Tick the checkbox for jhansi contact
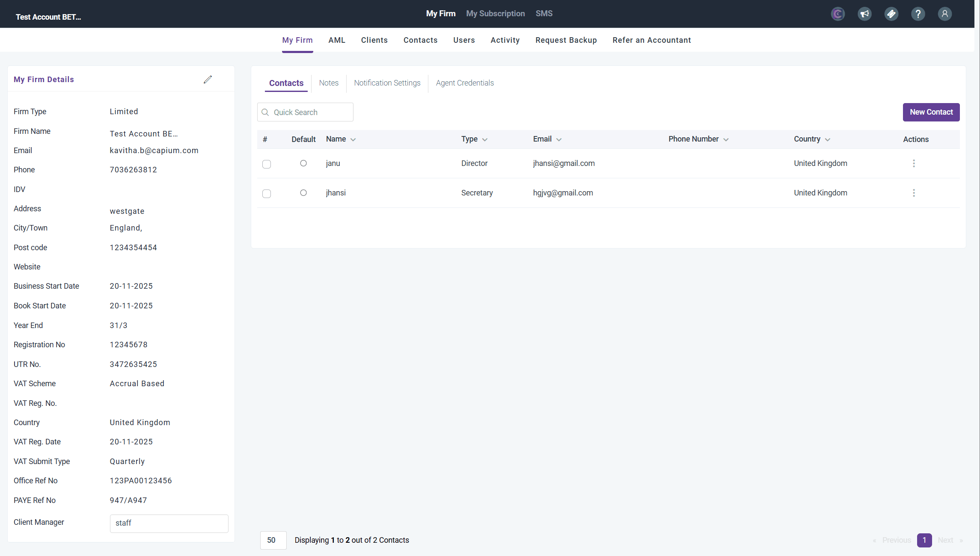The image size is (980, 556). click(267, 194)
